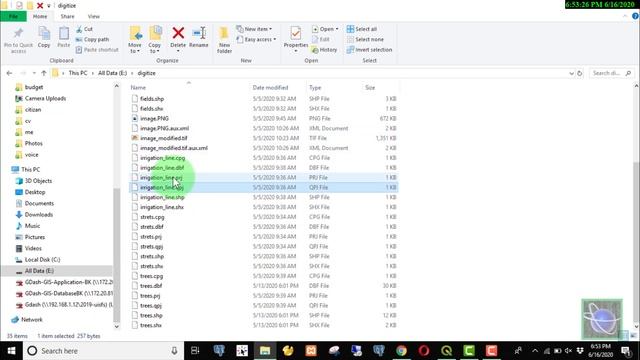Click Paste shortcut in the ribbon
The image size is (640, 360).
click(x=97, y=50)
